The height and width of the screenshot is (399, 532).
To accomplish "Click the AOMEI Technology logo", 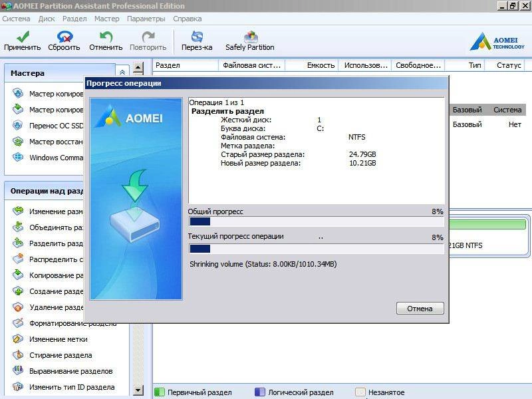I will point(497,41).
